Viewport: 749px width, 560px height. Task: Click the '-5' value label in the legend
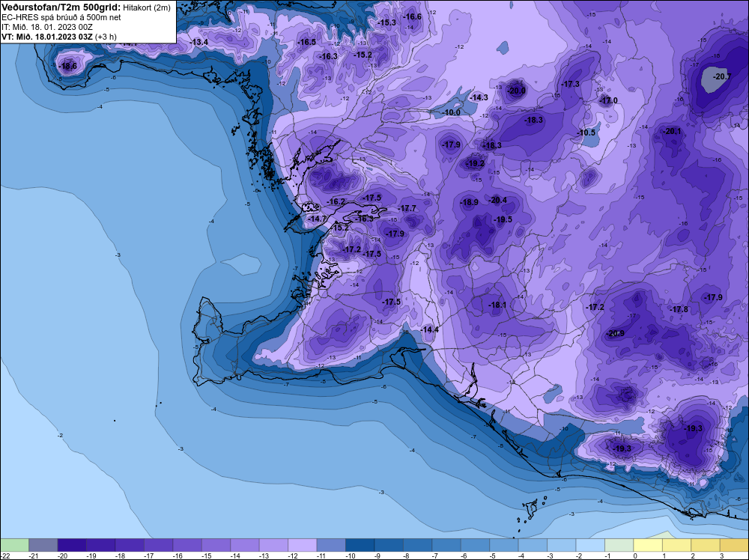point(494,556)
